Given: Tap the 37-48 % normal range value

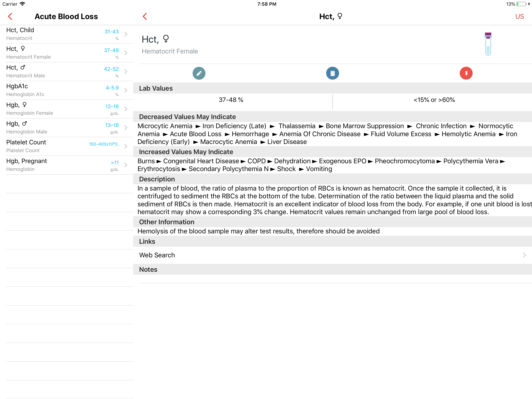Looking at the screenshot, I should pyautogui.click(x=231, y=100).
